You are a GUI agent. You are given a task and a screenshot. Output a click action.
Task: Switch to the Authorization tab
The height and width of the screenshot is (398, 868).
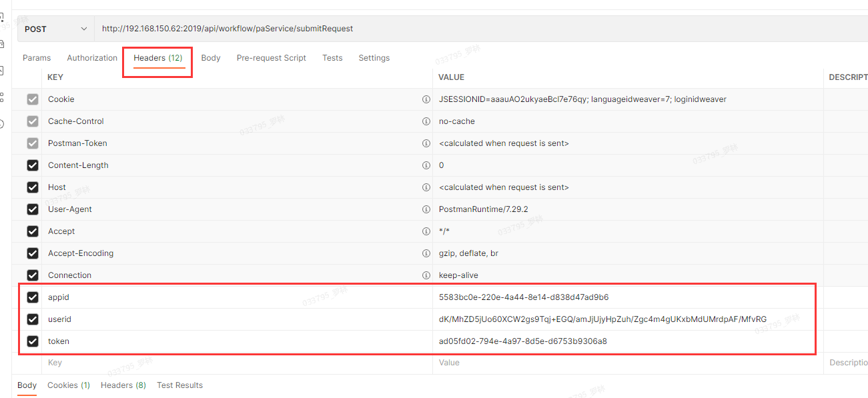click(92, 58)
